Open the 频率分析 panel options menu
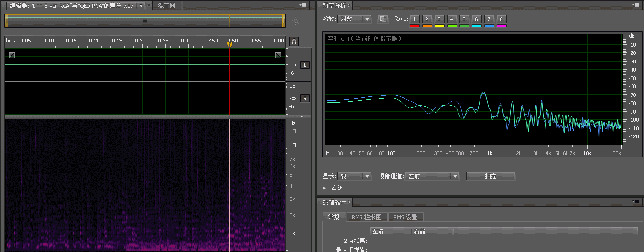The width and height of the screenshot is (644, 252). 636,5
